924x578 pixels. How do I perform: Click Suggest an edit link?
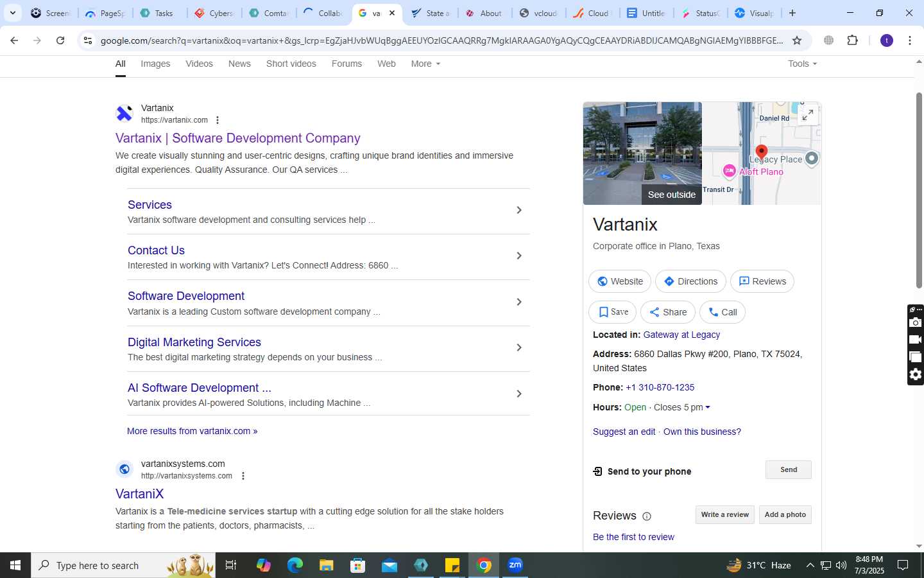(624, 432)
